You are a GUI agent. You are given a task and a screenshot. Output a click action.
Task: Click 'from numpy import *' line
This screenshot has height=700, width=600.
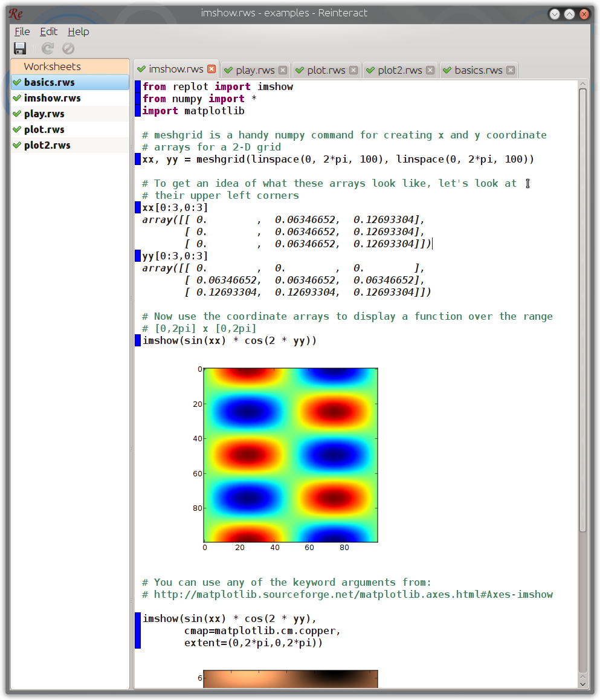pyautogui.click(x=199, y=99)
